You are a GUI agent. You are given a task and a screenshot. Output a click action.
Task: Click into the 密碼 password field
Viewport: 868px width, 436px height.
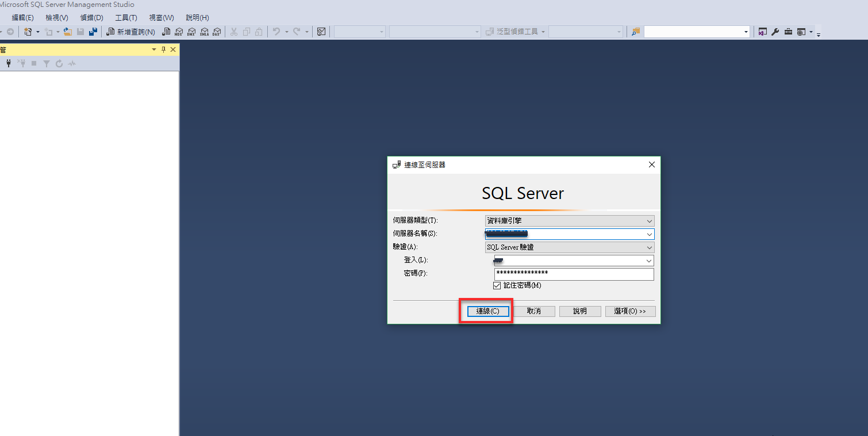pos(574,274)
